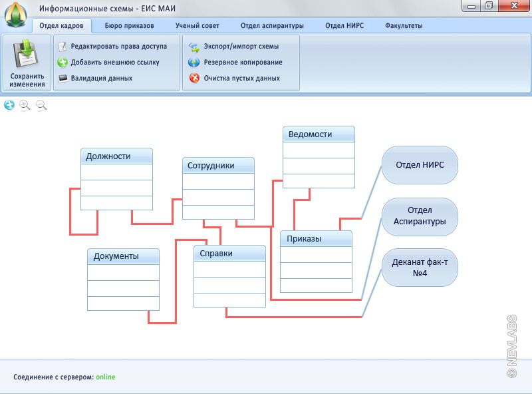Open the application logo menu button
The height and width of the screenshot is (394, 532).
click(15, 13)
